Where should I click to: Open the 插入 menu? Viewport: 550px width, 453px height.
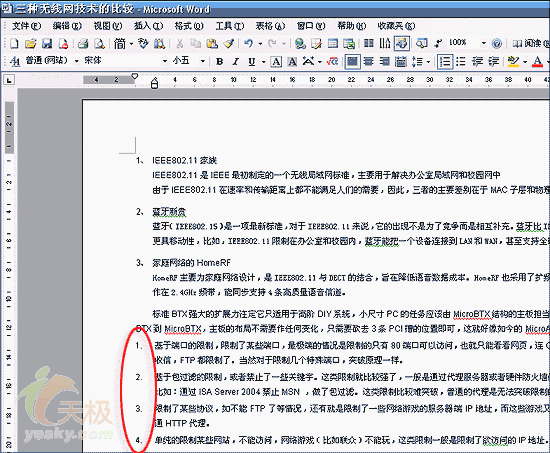[148, 26]
